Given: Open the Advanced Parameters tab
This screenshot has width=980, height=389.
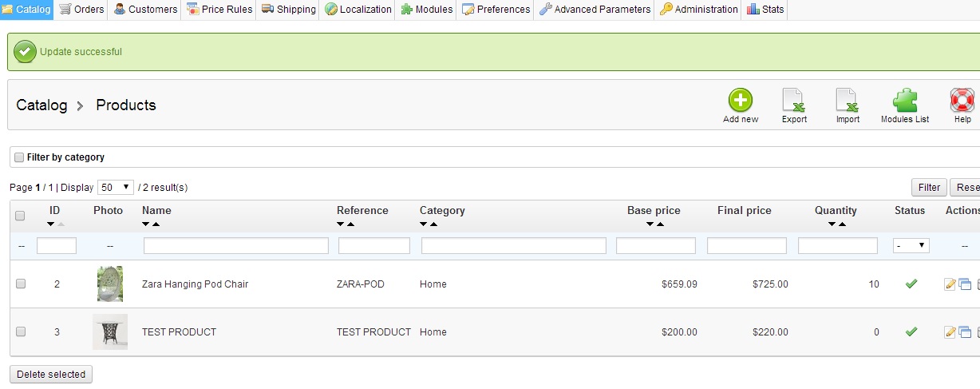Looking at the screenshot, I should pyautogui.click(x=595, y=10).
